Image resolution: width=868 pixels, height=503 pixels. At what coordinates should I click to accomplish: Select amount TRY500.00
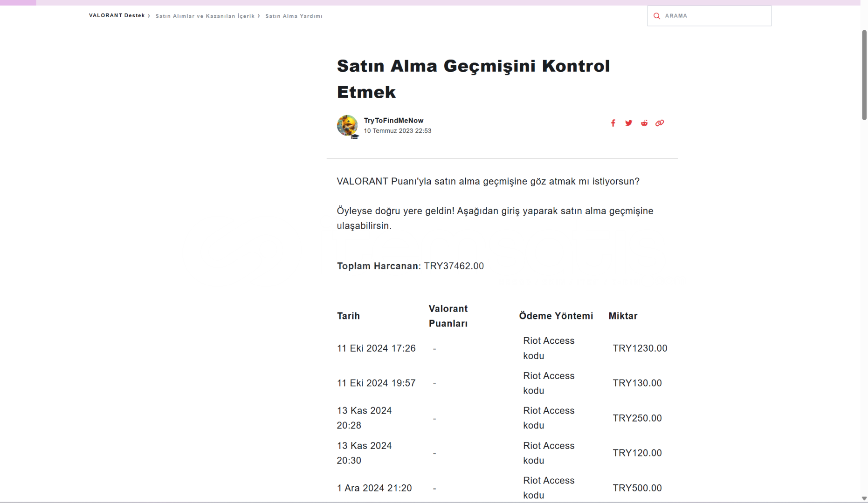pyautogui.click(x=637, y=488)
